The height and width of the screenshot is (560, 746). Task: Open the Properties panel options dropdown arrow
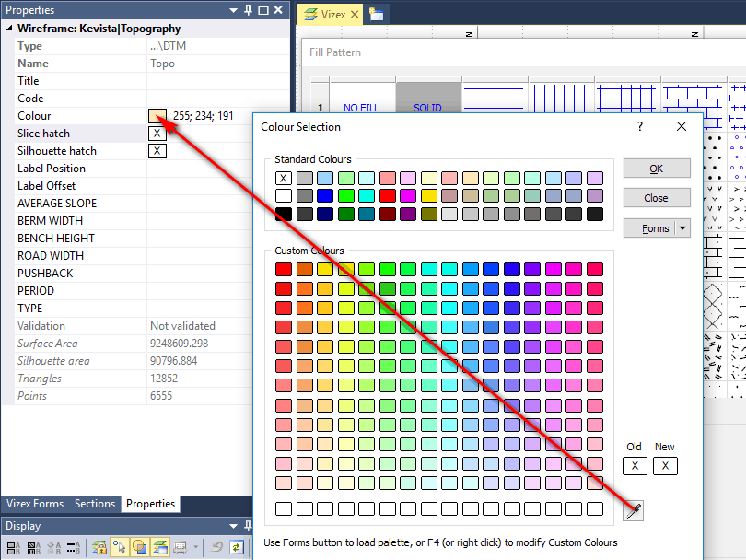(234, 10)
